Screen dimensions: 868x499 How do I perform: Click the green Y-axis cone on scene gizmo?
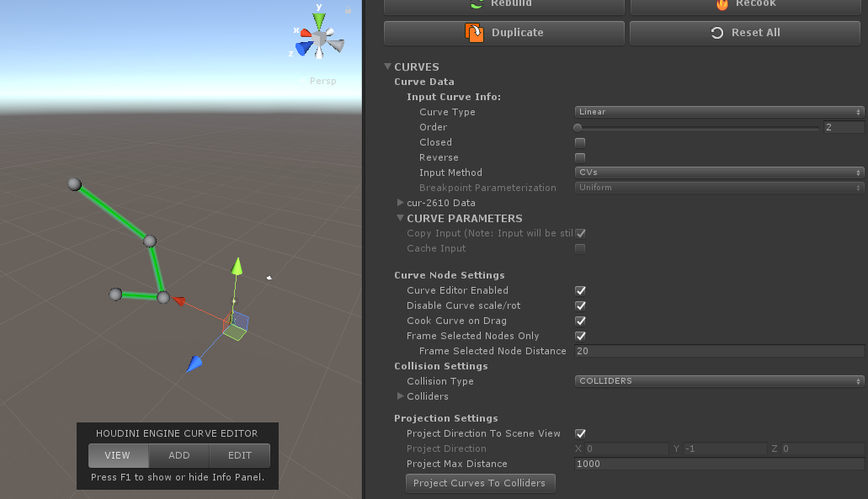[x=319, y=20]
